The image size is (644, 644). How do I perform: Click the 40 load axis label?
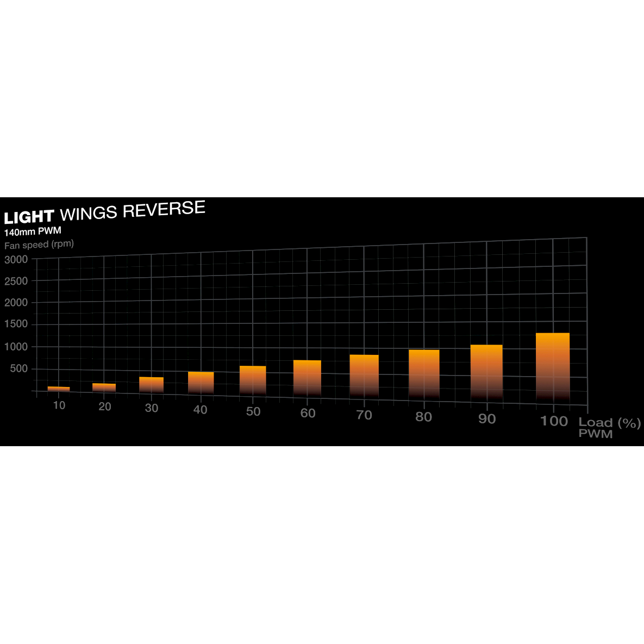point(201,410)
